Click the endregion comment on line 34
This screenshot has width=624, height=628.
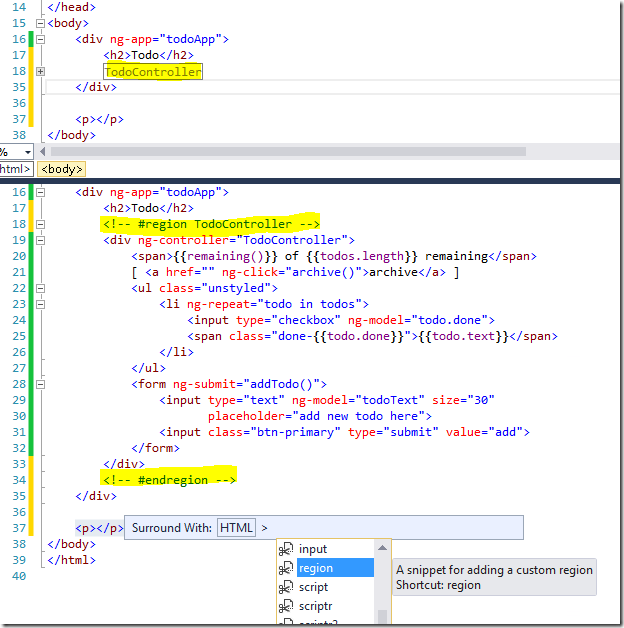pyautogui.click(x=168, y=480)
